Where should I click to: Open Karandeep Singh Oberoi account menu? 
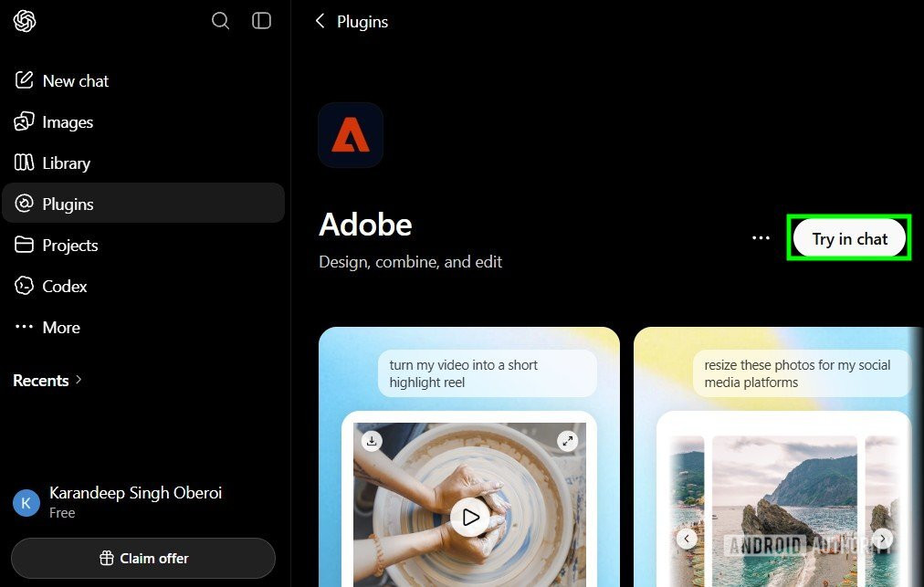[x=143, y=502]
